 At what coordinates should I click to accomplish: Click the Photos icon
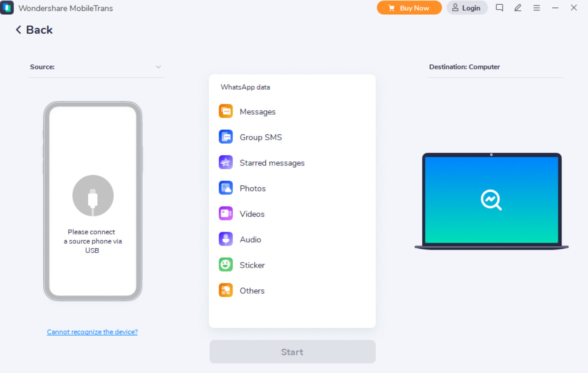click(226, 188)
